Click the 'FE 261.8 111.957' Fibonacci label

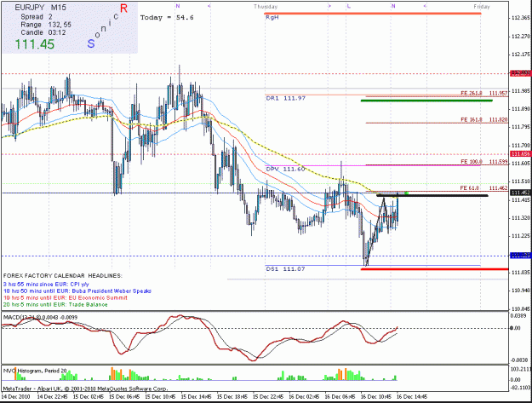click(x=483, y=93)
